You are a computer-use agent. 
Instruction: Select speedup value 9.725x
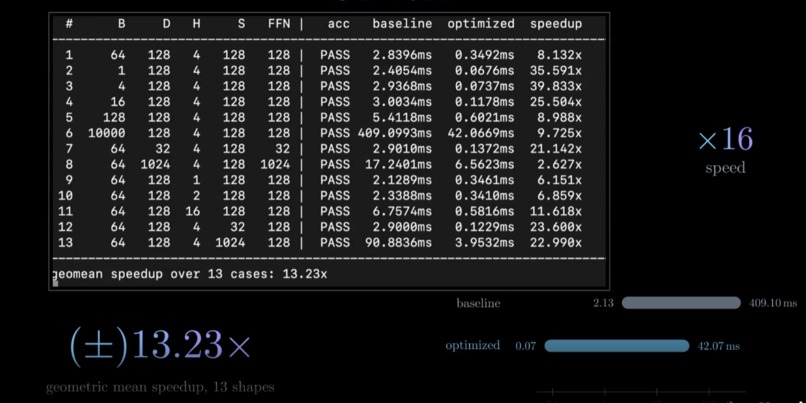coord(560,133)
